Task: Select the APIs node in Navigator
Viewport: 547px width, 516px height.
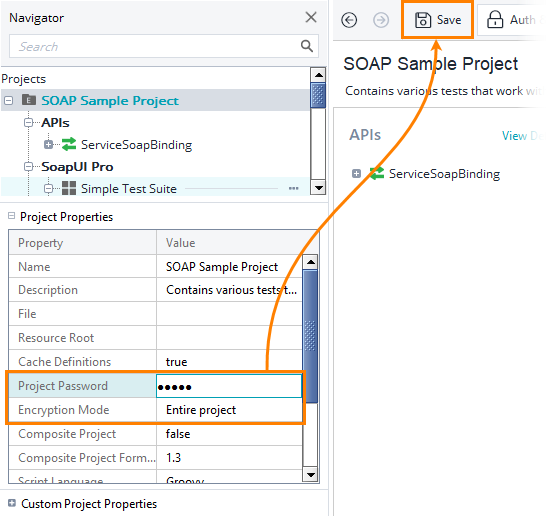Action: click(x=55, y=123)
